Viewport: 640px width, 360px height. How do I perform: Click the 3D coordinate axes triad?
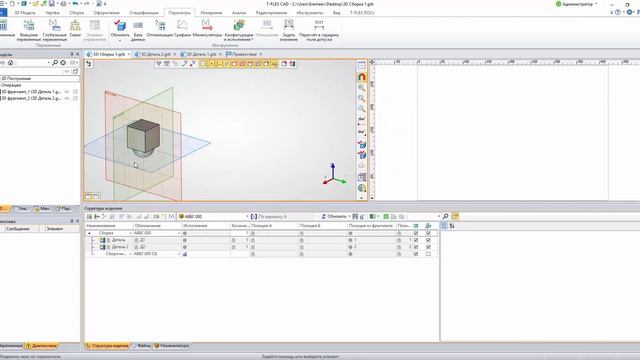point(334,175)
